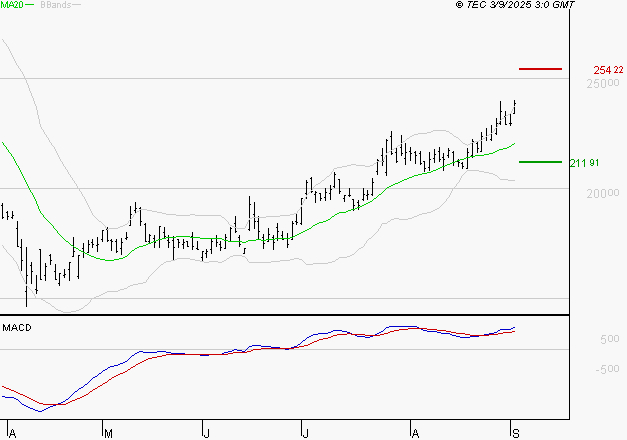Click the red 254.22 resistance line
Viewport: 627px width, 440px height.
(541, 69)
